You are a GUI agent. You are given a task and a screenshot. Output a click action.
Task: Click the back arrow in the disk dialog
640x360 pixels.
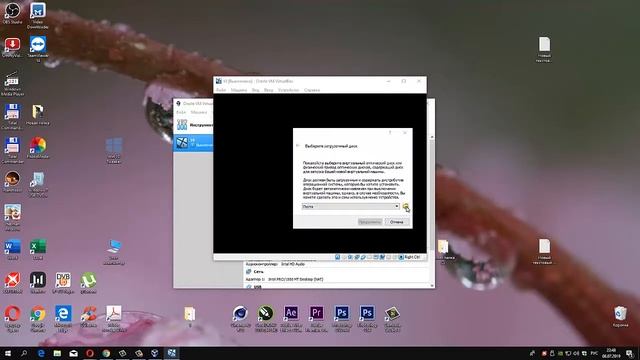[x=298, y=146]
